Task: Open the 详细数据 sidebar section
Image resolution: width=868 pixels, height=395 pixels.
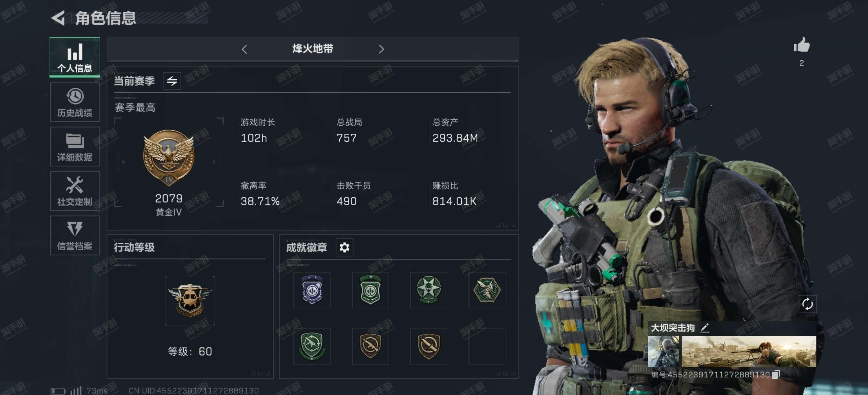Action: tap(75, 147)
